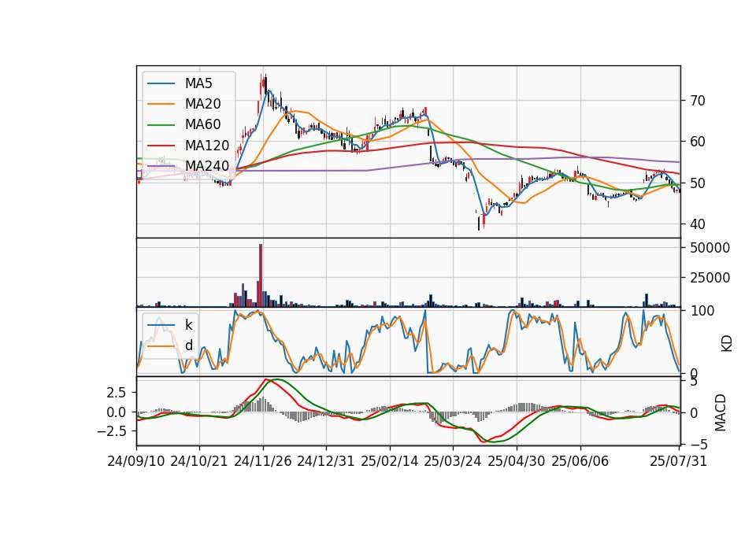This screenshot has width=756, height=543.
Task: Click the d legend label in KD panel
Action: coord(189,345)
